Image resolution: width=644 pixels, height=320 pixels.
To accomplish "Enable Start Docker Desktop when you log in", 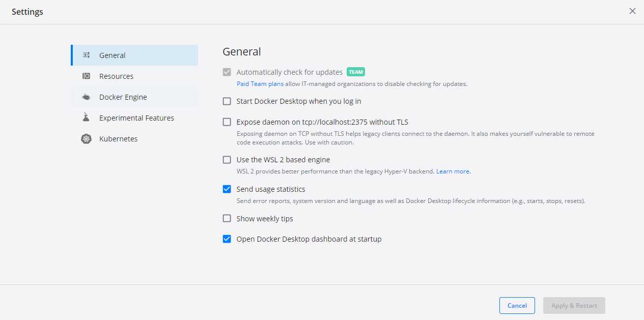I will point(227,101).
